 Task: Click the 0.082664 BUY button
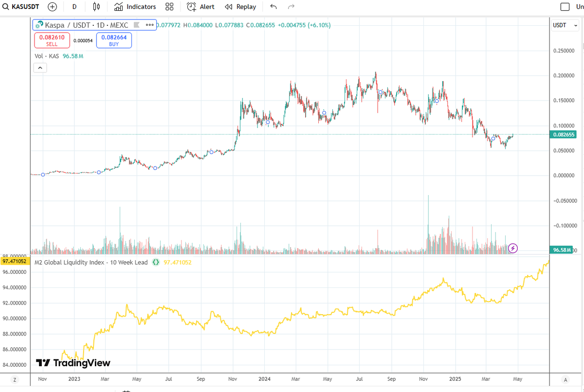click(x=114, y=40)
